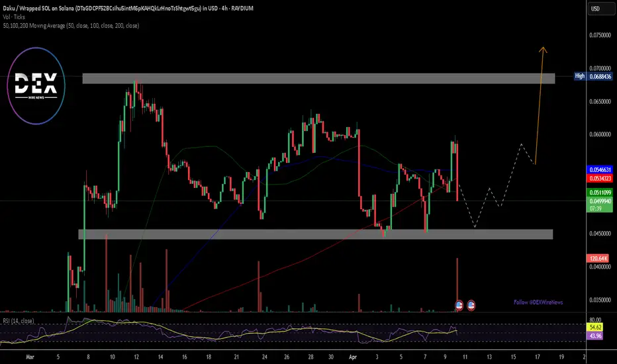This screenshot has height=364, width=617.
Task: Select the purple 43.96 RSI value tag
Action: pyautogui.click(x=594, y=336)
